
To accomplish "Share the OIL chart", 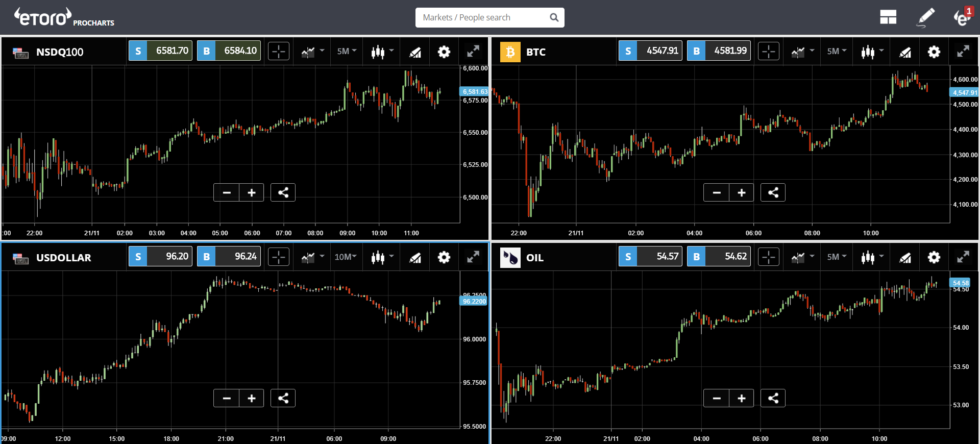I will point(773,398).
